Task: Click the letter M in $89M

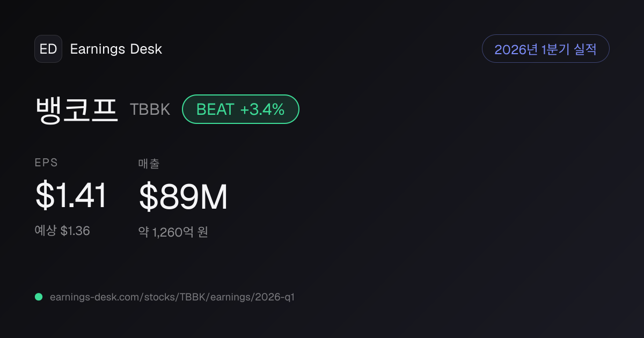Action: [214, 197]
